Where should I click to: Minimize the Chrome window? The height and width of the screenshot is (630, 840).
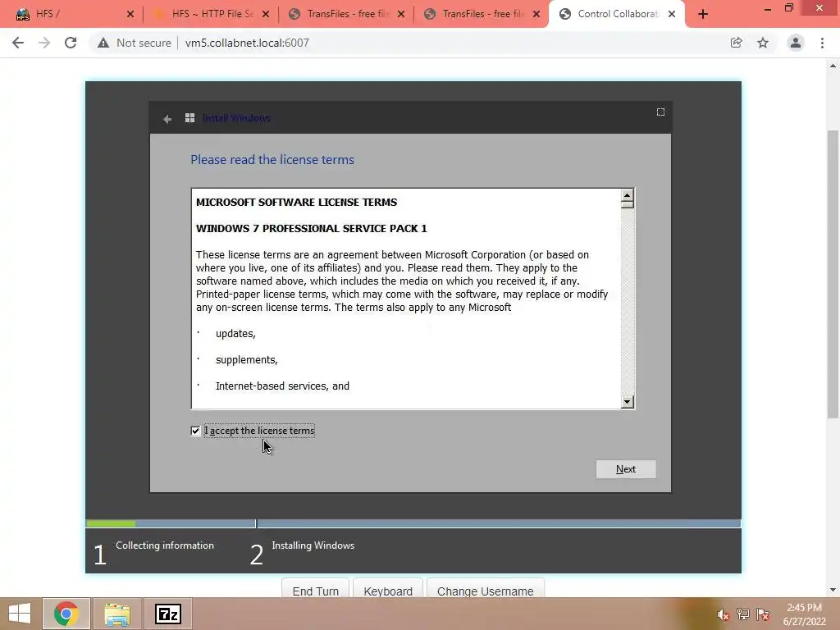[x=767, y=8]
